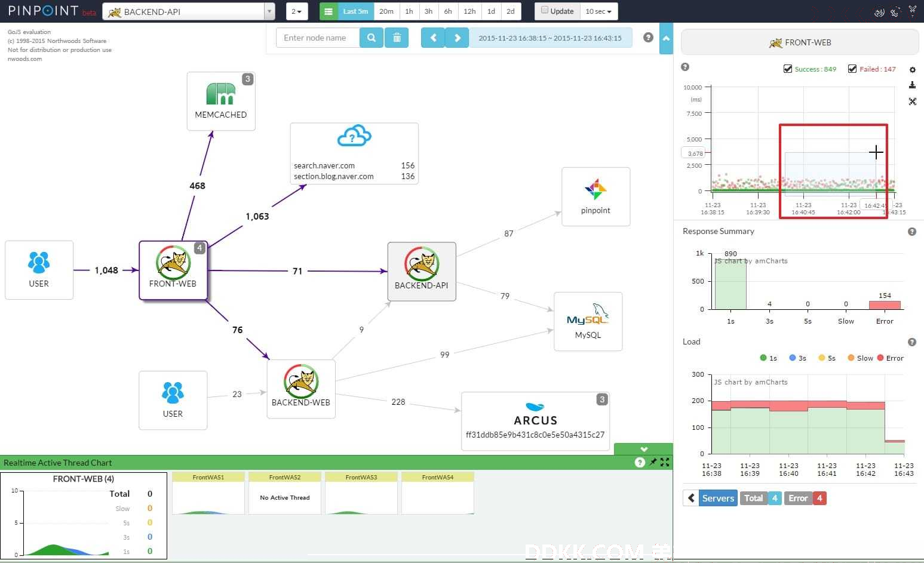Collapse the Realtime Active Thread Chart panel

[643, 449]
